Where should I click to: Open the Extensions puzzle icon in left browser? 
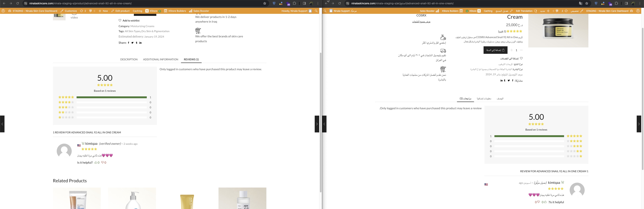[x=294, y=4]
